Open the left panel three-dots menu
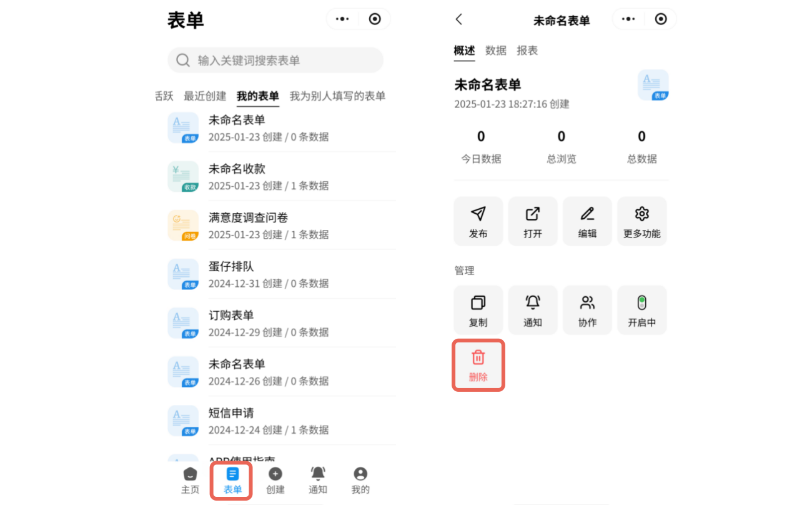Screen dimensions: 812x505 click(342, 19)
